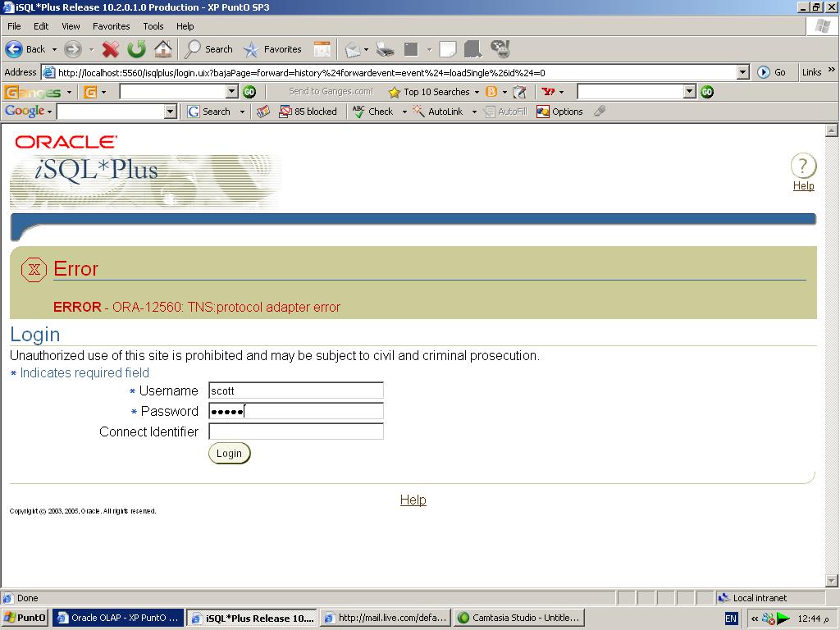Click the green Refresh icon
Image resolution: width=840 pixels, height=630 pixels.
(x=136, y=49)
